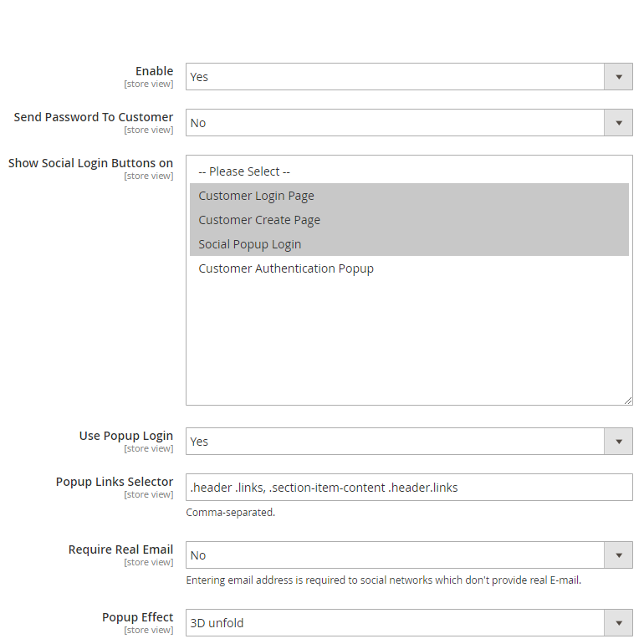This screenshot has width=644, height=644.
Task: Click the Popup Links Selector label
Action: [x=115, y=482]
